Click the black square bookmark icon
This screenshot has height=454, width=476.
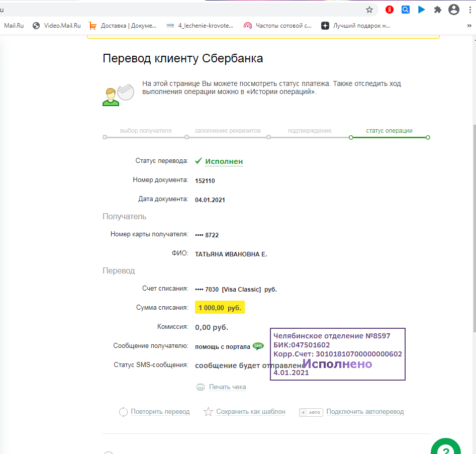(x=325, y=26)
